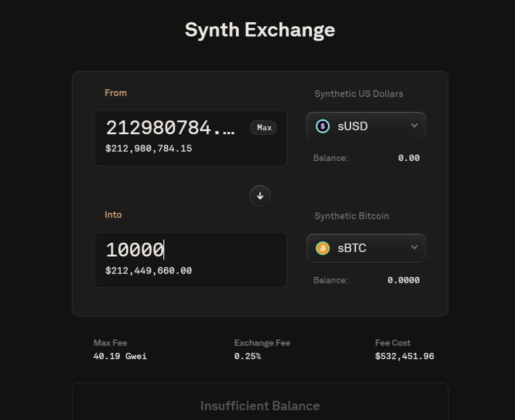Viewport: 515px width, 420px height.
Task: Click the sBTC coin icon
Action: [x=323, y=248]
